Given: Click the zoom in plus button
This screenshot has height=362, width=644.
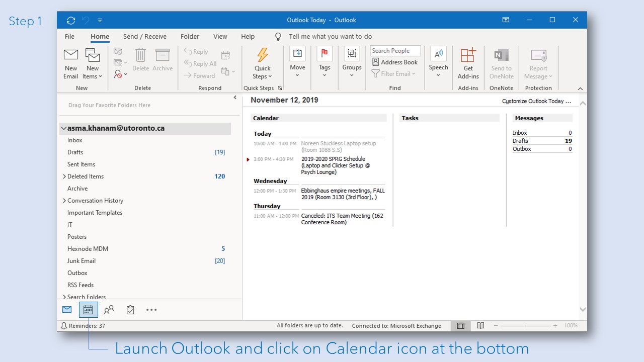Looking at the screenshot, I should point(555,326).
